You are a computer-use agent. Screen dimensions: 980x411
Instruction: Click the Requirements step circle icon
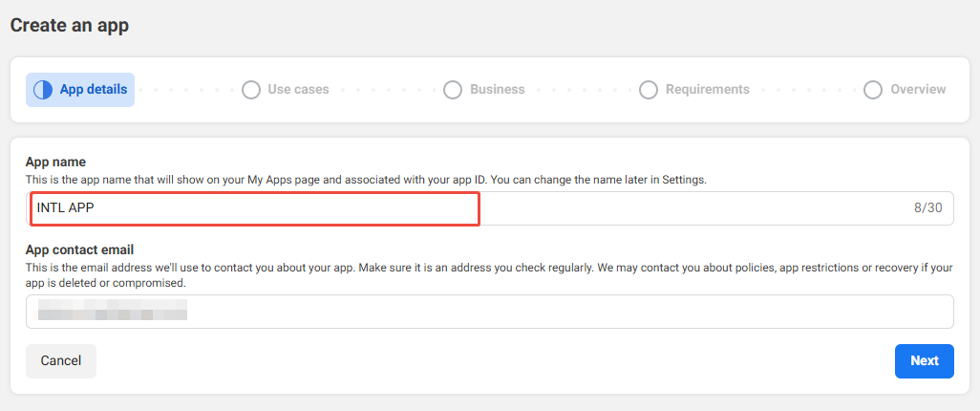pos(649,90)
